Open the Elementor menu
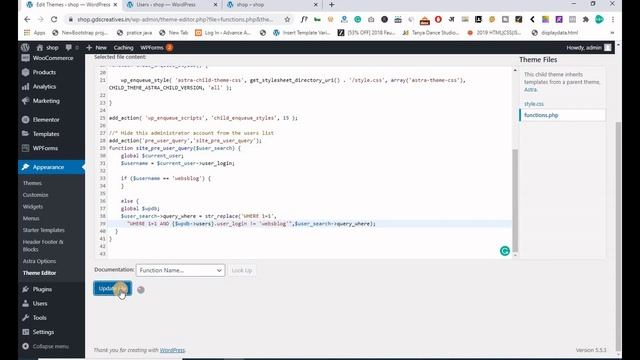Image resolution: width=640 pixels, height=360 pixels. click(x=51, y=120)
